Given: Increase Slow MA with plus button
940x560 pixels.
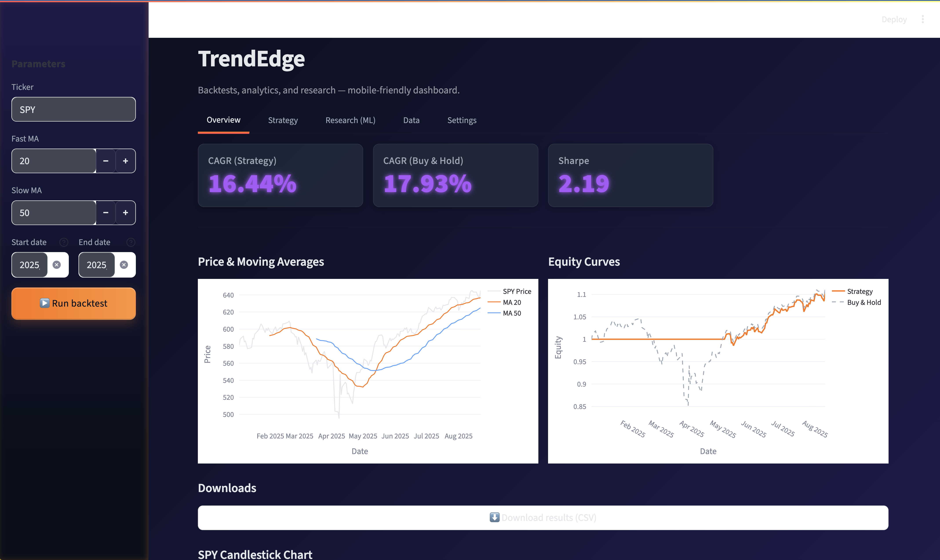Looking at the screenshot, I should [x=125, y=213].
